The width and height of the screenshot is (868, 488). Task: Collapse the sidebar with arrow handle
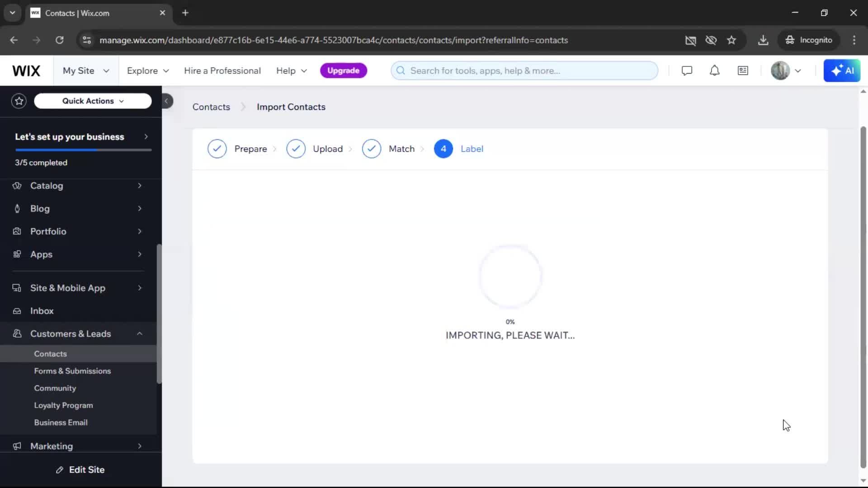[x=167, y=101]
